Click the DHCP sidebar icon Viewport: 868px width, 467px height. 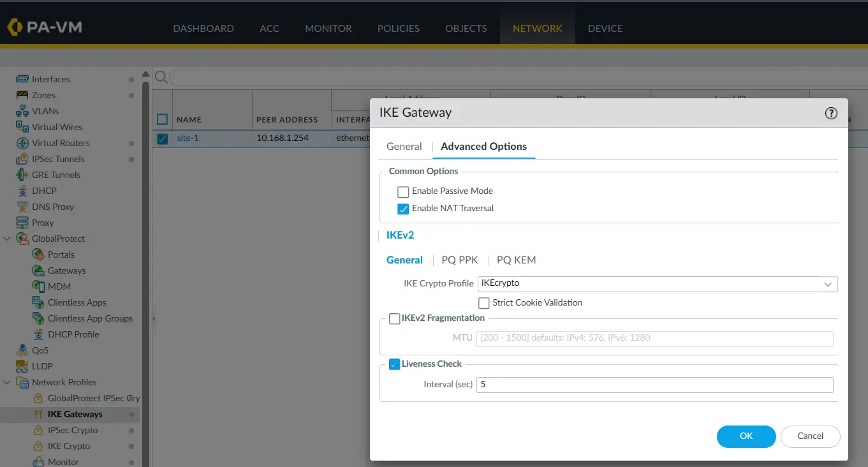coord(22,191)
